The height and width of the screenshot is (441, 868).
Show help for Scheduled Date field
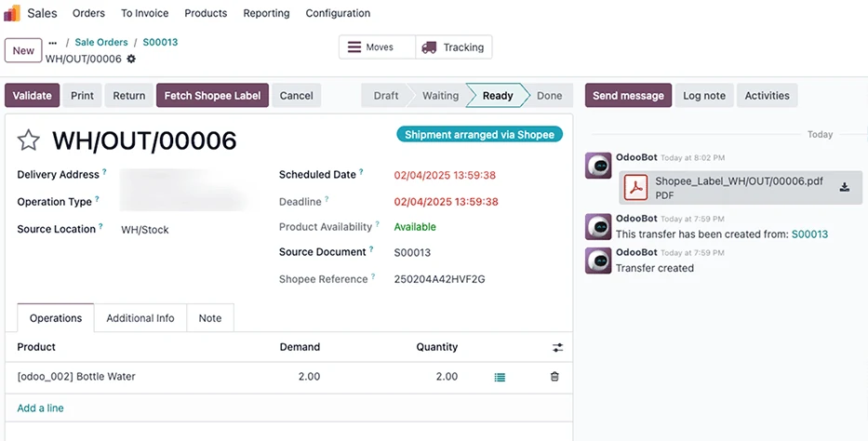click(361, 172)
